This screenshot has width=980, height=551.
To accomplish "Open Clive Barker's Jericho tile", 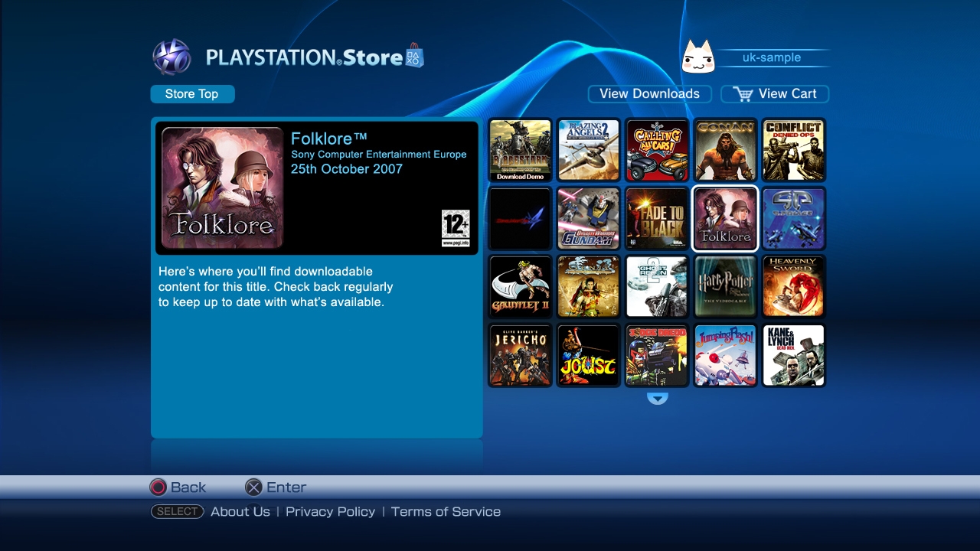I will tap(521, 355).
